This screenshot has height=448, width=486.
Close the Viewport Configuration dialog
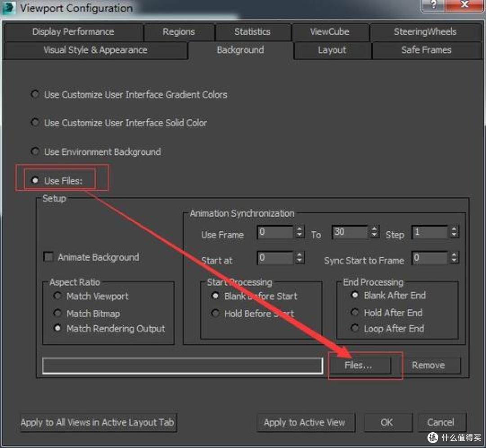[x=464, y=4]
